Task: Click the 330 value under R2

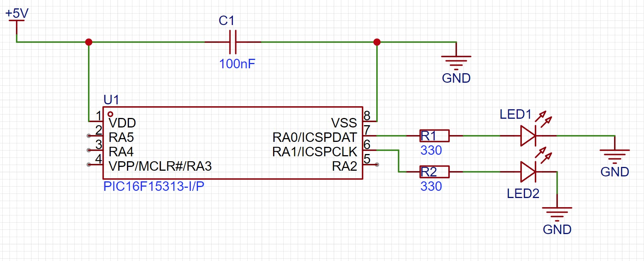Action: [x=431, y=186]
